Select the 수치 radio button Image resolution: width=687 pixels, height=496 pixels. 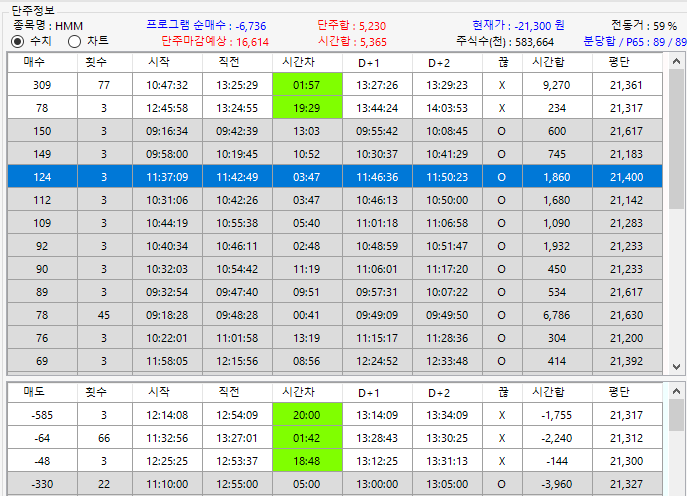click(18, 42)
